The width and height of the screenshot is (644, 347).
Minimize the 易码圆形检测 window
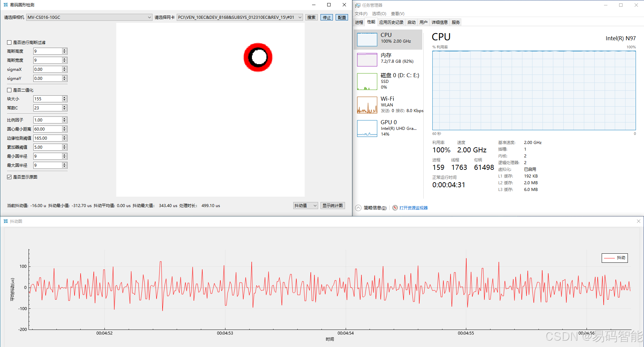tap(313, 5)
